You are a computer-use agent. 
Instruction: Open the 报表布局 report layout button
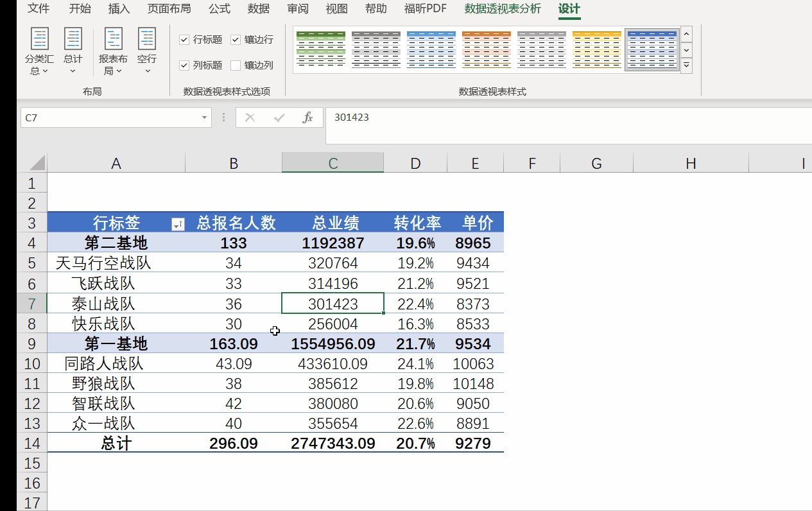point(113,51)
